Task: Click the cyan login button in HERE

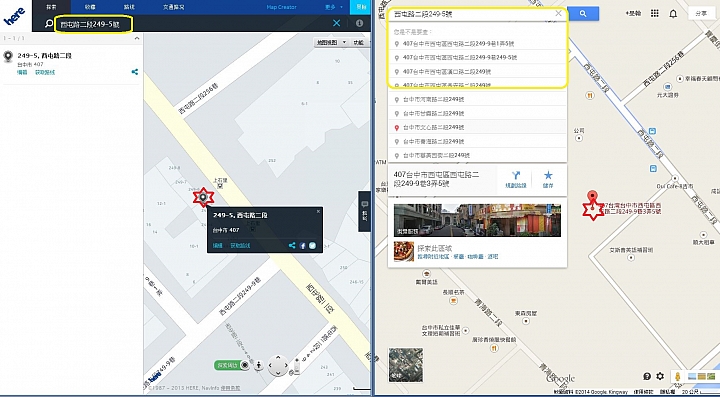Action: [360, 7]
